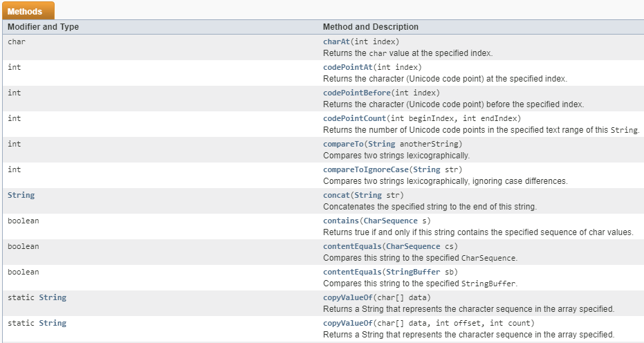Follow String parameter link in concat signature

368,195
